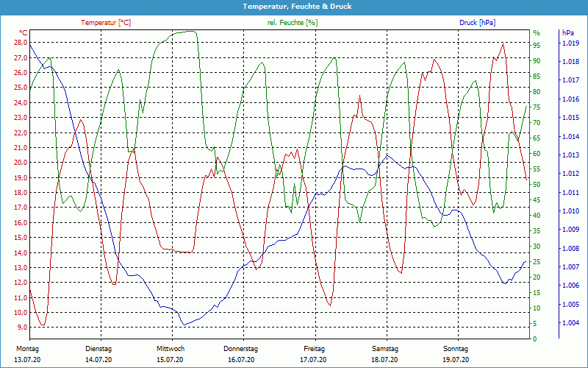Select the blue 'Druck [hPa]' legend label
The image size is (588, 368).
pyautogui.click(x=477, y=23)
